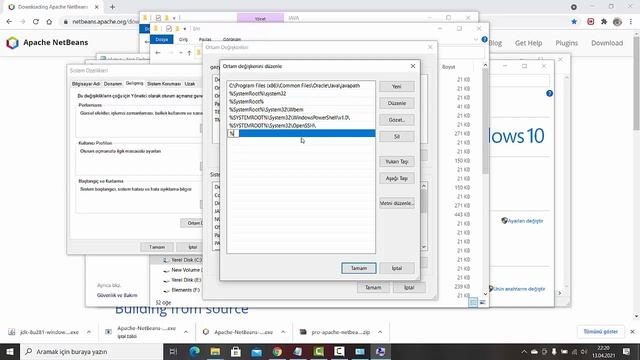Close the Ortam değişkenini düzenle dialog
640x360 pixels.
point(413,66)
